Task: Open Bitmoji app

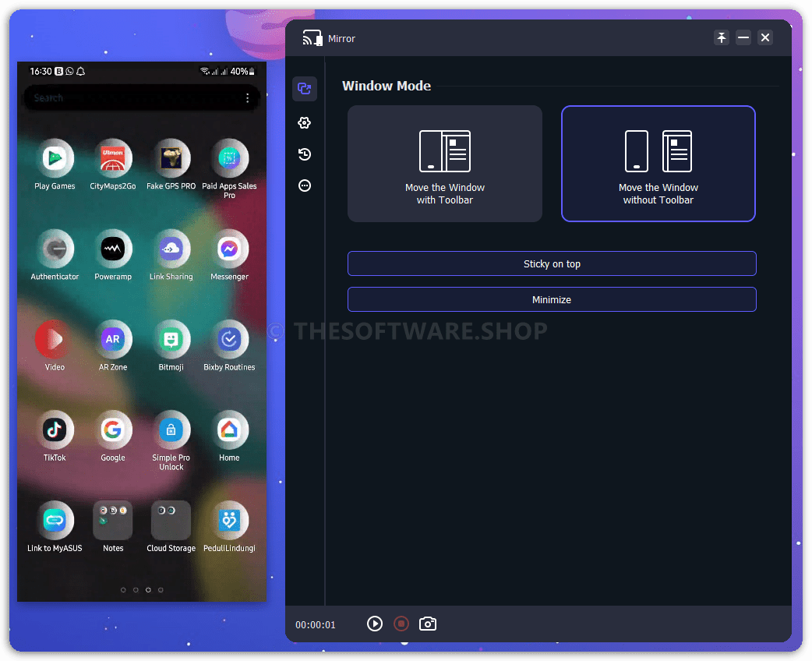Action: [171, 340]
